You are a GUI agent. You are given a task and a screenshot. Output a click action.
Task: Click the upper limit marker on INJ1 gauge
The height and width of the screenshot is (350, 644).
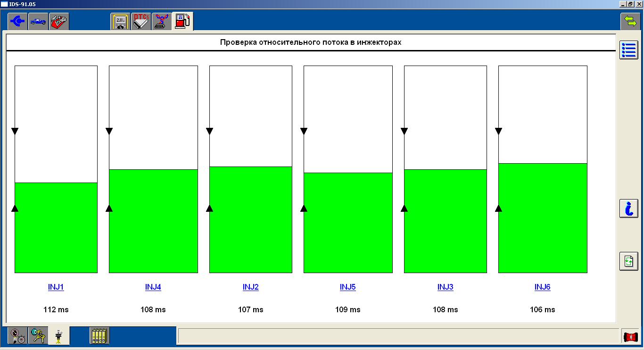click(15, 131)
